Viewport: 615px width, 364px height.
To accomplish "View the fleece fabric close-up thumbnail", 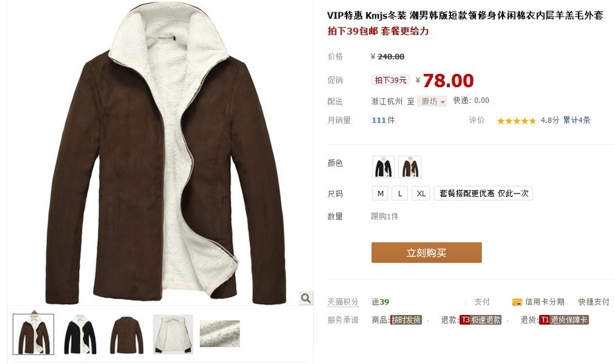I will point(220,334).
